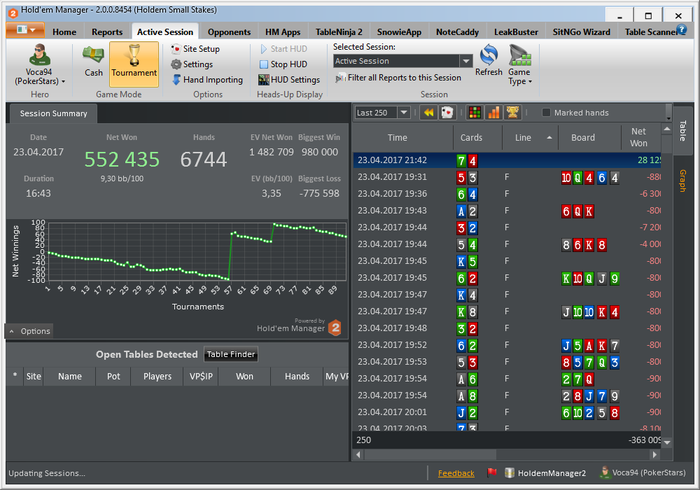Image resolution: width=700 pixels, height=490 pixels.
Task: Click the yellow rewind arrows icon
Action: [429, 112]
